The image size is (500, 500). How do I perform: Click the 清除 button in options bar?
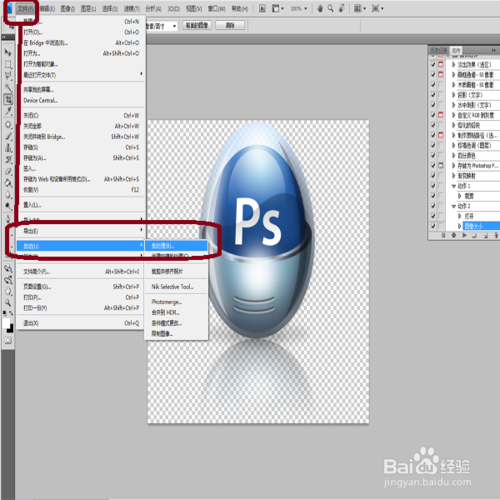point(230,25)
